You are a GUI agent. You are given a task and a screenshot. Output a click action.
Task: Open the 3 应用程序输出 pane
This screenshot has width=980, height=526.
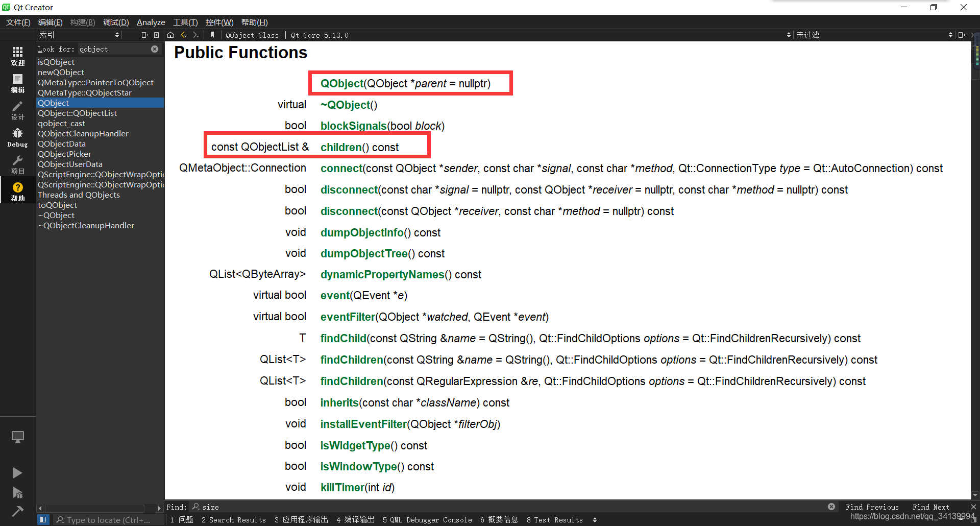301,520
